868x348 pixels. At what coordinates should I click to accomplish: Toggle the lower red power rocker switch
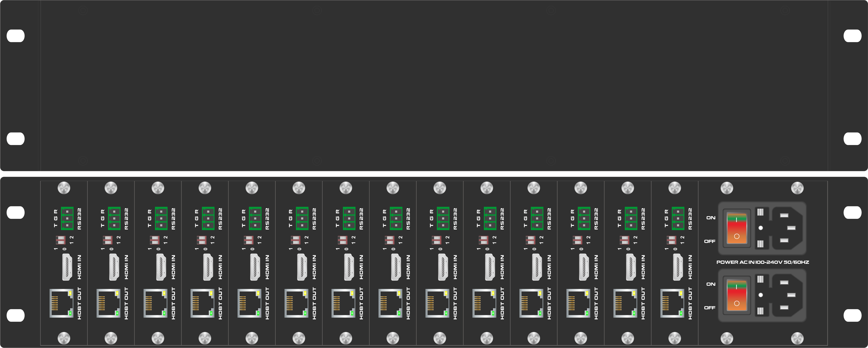737,295
